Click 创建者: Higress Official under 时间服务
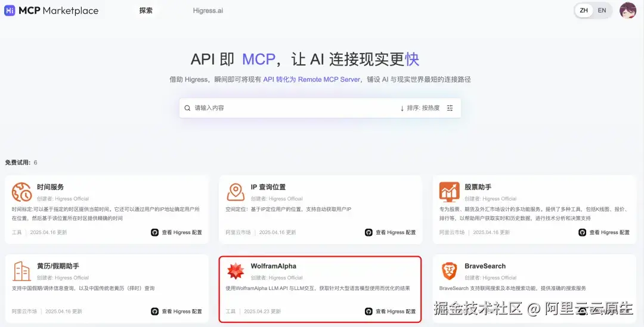Image resolution: width=644 pixels, height=327 pixels. pos(63,198)
